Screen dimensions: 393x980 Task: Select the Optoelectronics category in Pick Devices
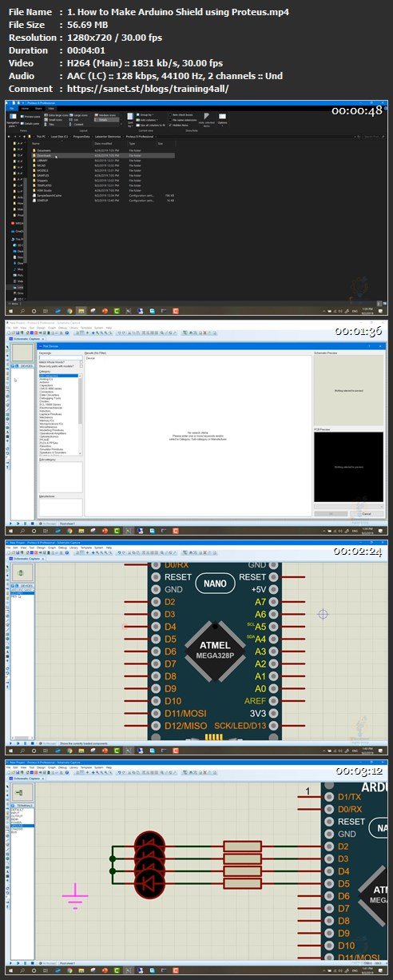50,436
